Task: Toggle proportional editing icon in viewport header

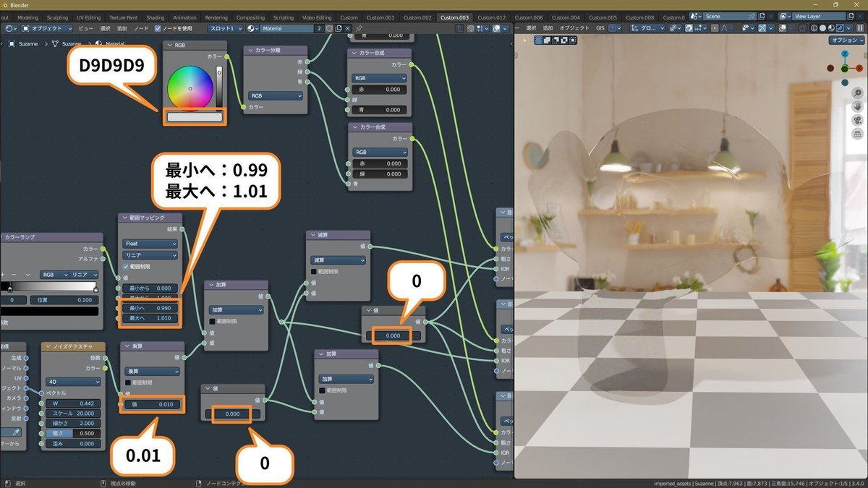Action: 715,28
